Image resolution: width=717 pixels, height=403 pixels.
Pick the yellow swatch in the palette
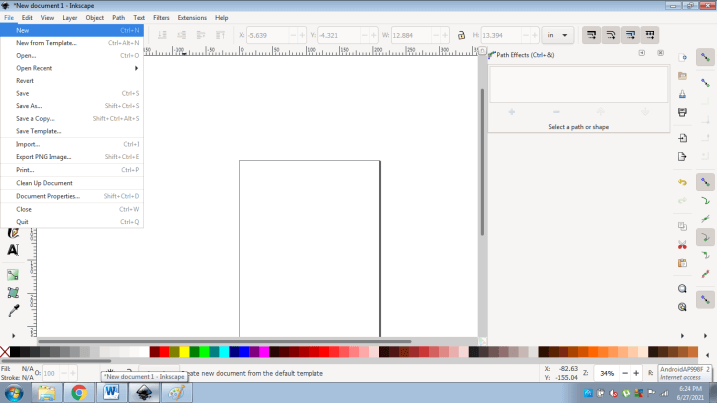(x=184, y=352)
